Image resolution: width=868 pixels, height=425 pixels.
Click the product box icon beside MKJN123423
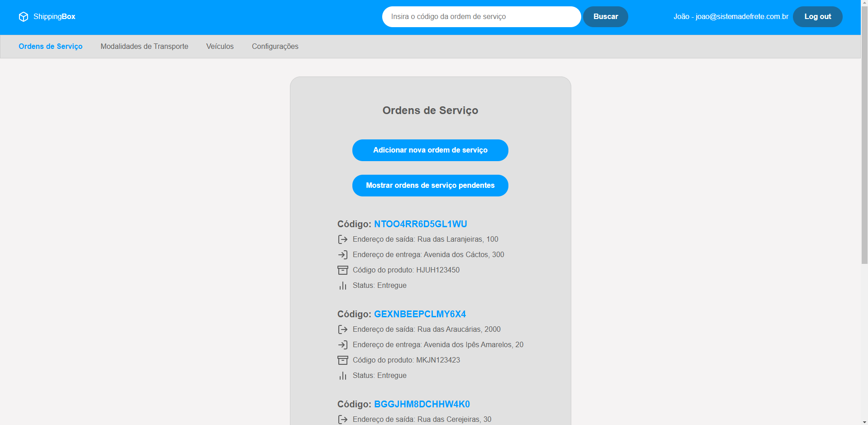(342, 360)
